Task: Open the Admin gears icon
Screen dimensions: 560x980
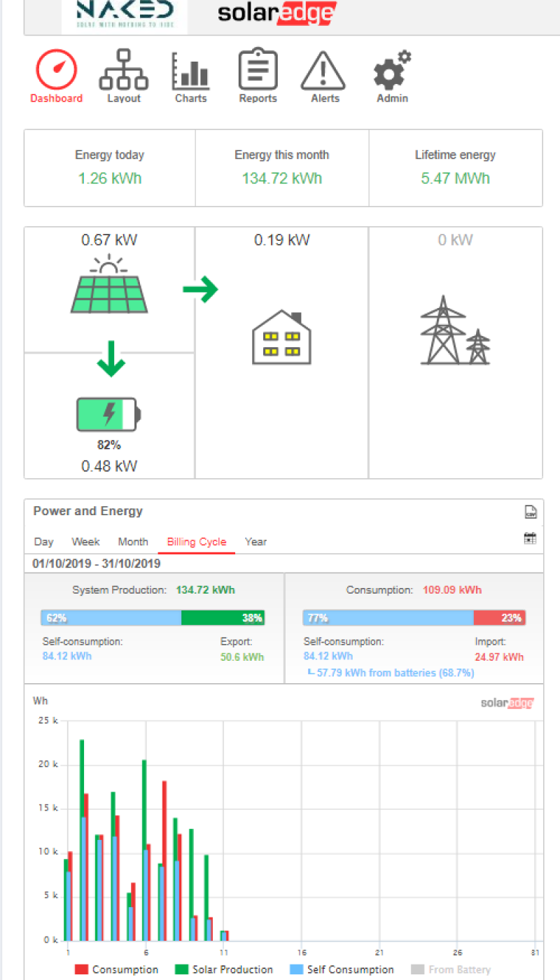Action: tap(392, 71)
